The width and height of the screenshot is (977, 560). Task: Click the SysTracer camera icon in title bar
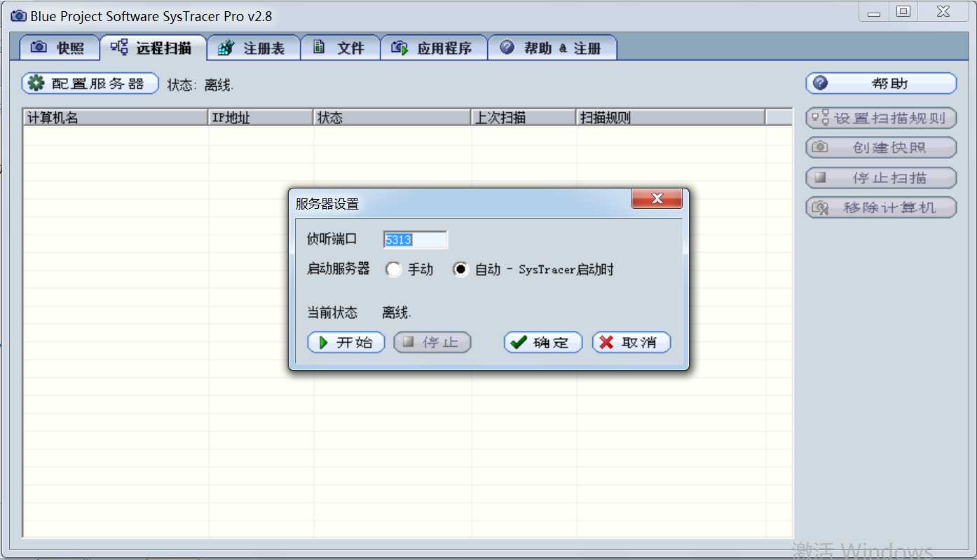coord(19,15)
